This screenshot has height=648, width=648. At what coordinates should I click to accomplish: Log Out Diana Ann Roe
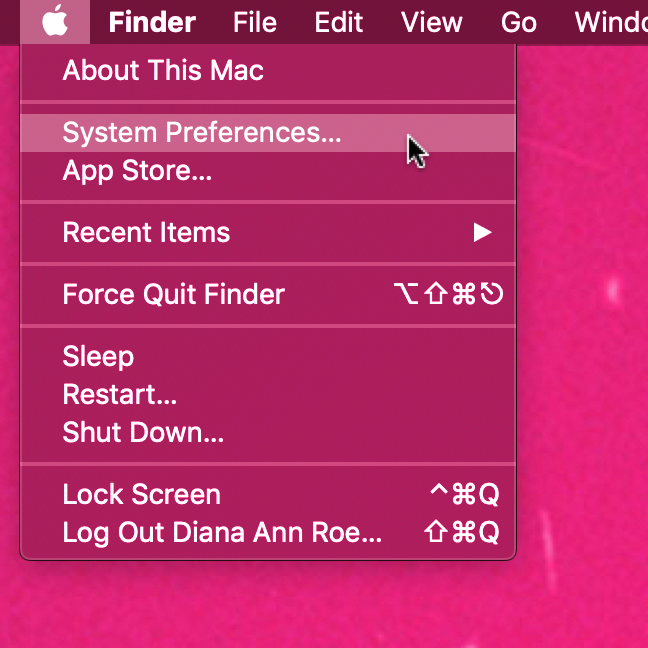pos(222,533)
